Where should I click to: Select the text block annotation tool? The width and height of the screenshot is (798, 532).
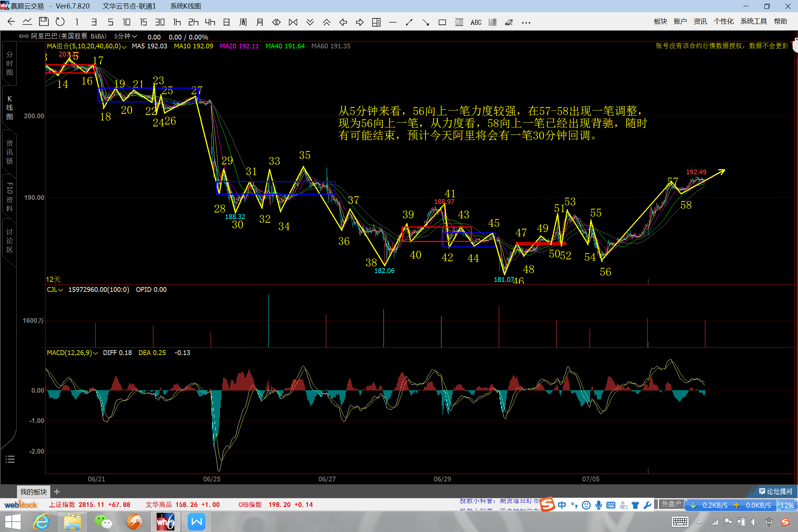click(x=459, y=22)
